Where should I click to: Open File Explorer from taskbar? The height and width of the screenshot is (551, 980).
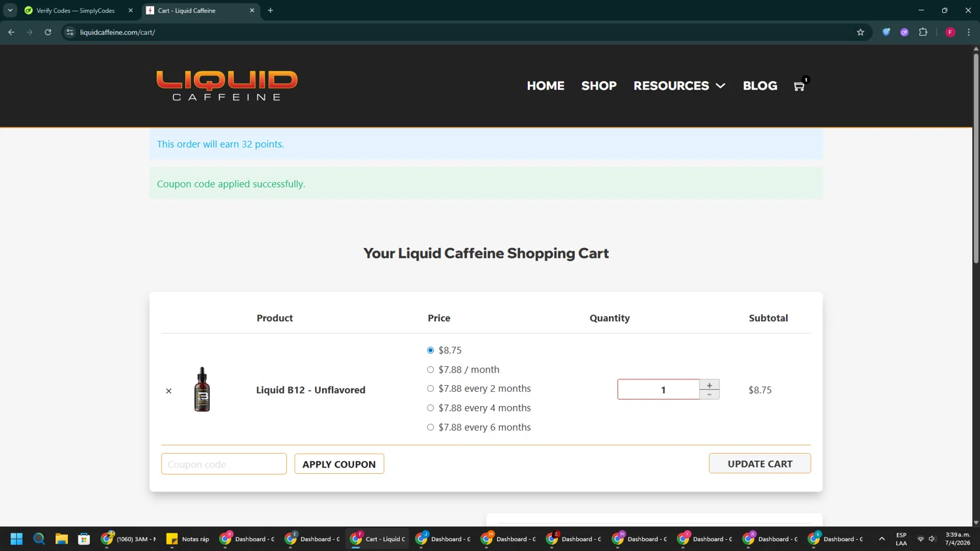pos(61,539)
